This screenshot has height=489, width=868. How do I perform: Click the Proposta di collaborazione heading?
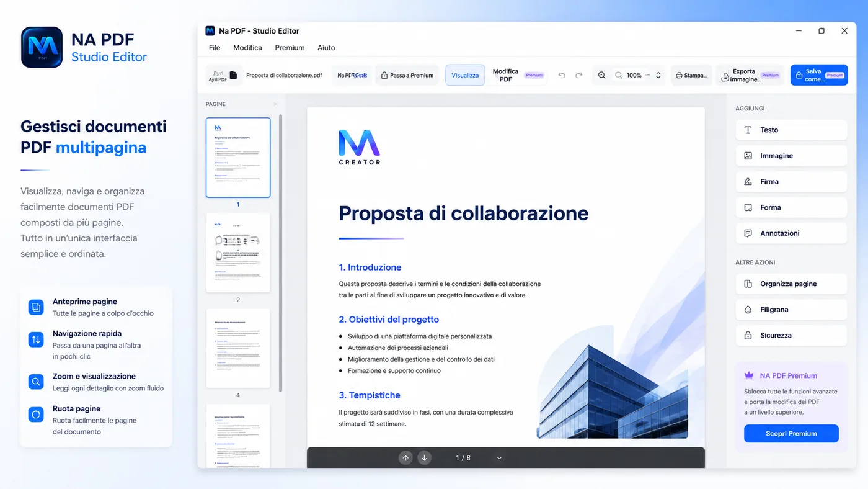tap(464, 213)
